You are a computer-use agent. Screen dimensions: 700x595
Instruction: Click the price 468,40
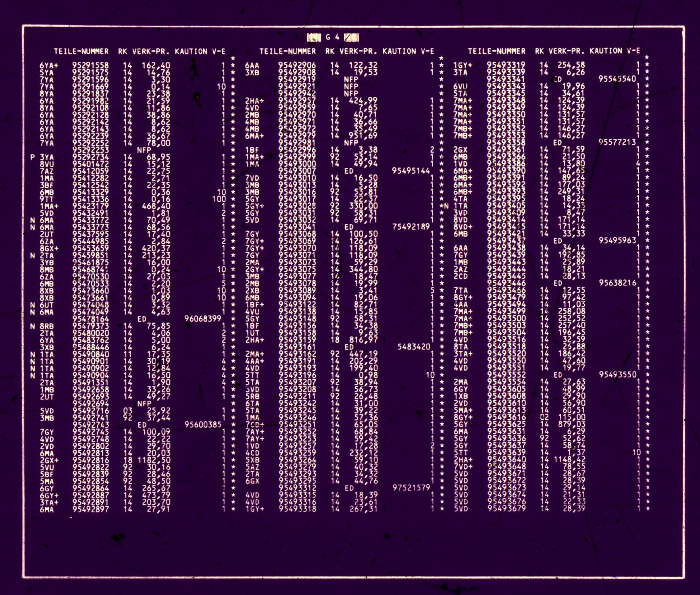156,206
